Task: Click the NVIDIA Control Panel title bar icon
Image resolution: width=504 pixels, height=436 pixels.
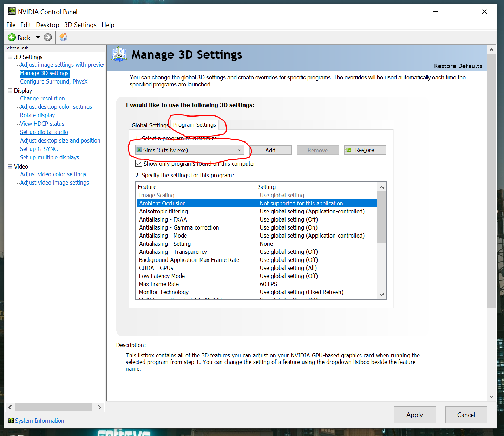Action: [12, 12]
